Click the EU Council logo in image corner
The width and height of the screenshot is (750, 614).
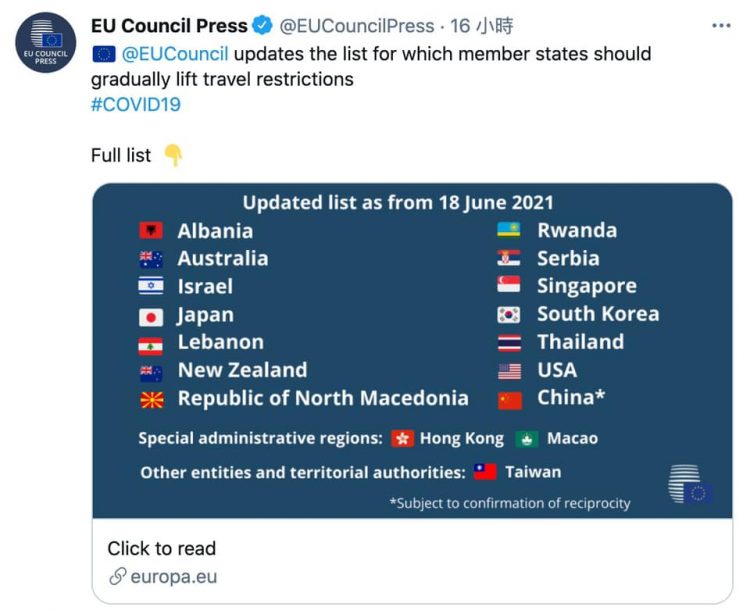[690, 484]
